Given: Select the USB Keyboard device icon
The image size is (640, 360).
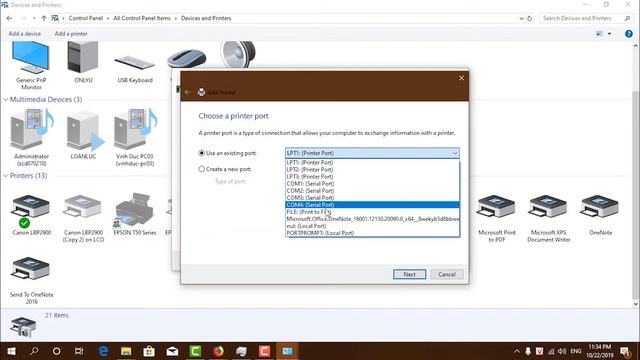Looking at the screenshot, I should coord(135,63).
